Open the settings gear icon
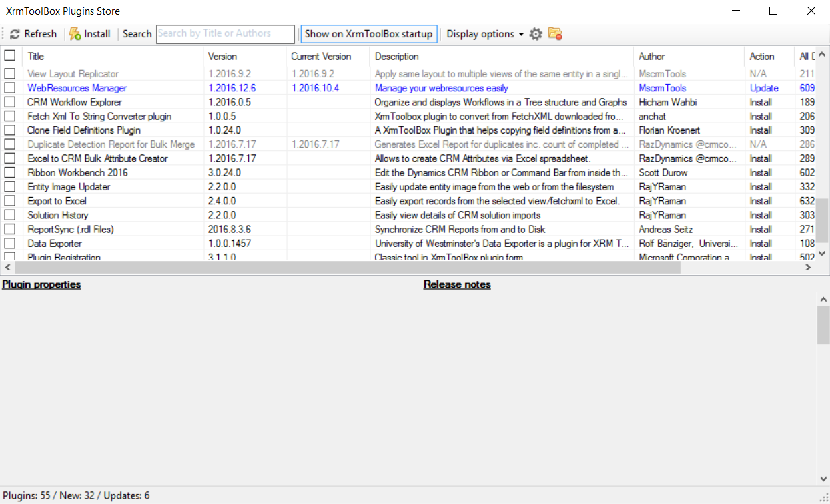 536,34
